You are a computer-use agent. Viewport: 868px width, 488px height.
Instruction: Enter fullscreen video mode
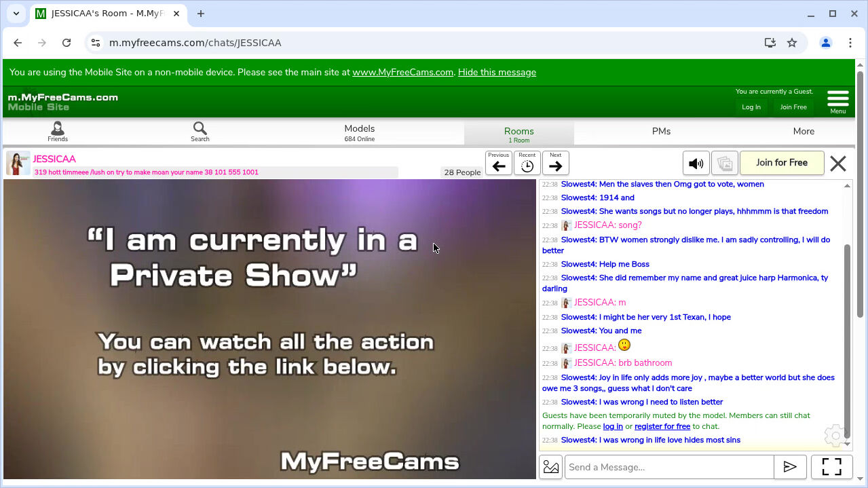[831, 467]
